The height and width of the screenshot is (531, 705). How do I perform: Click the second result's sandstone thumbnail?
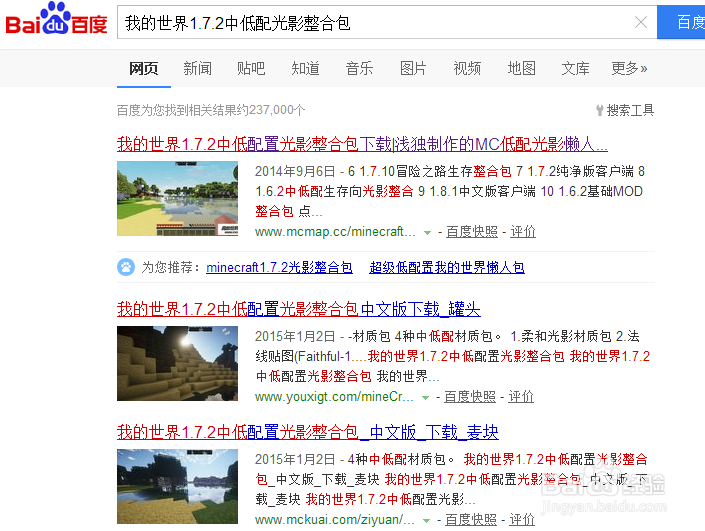177,363
